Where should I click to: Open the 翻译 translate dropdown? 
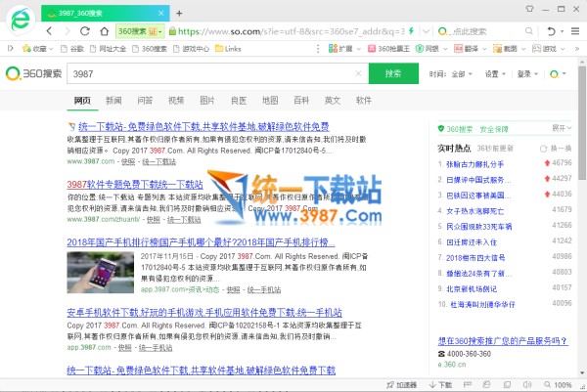click(471, 49)
